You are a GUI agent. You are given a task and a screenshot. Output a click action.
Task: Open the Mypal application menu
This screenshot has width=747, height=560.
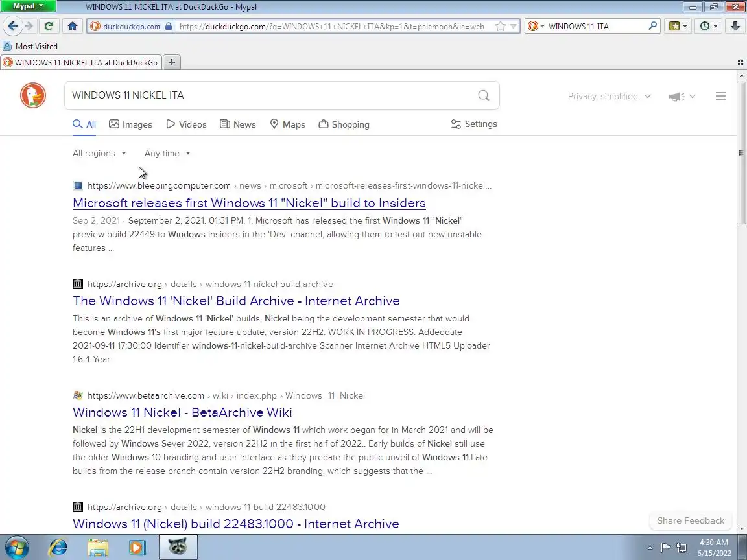click(x=28, y=6)
